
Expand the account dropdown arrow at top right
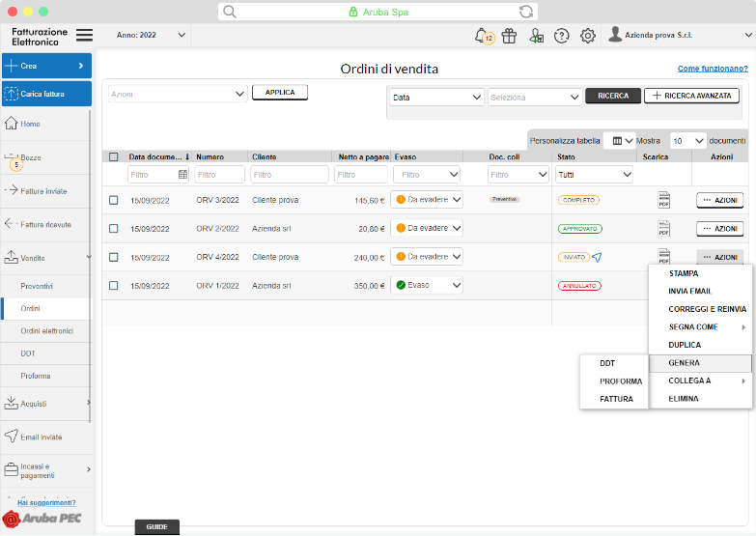tap(748, 35)
